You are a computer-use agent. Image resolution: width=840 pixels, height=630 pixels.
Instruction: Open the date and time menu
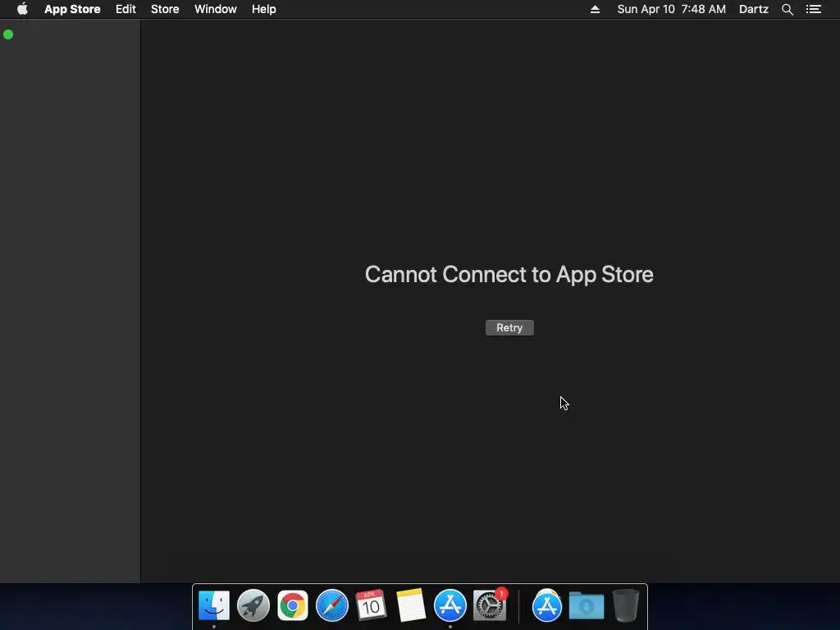pos(671,9)
